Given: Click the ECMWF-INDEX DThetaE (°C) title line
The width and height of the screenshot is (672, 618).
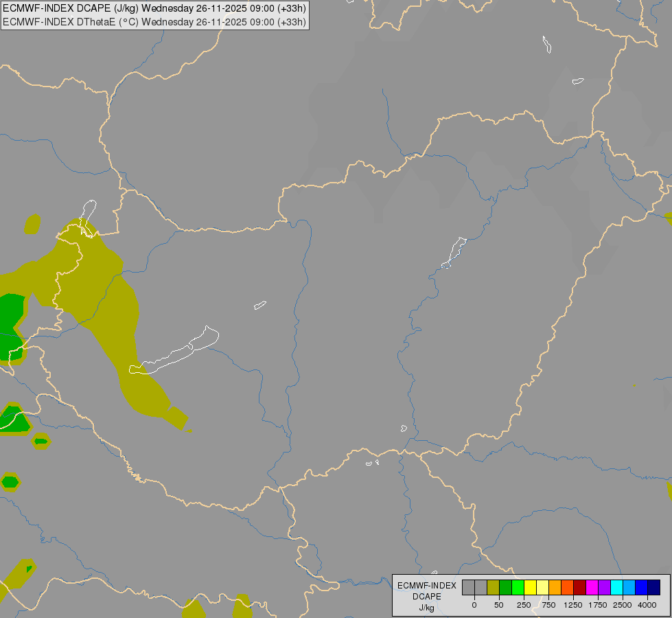Looking at the screenshot, I should point(154,22).
